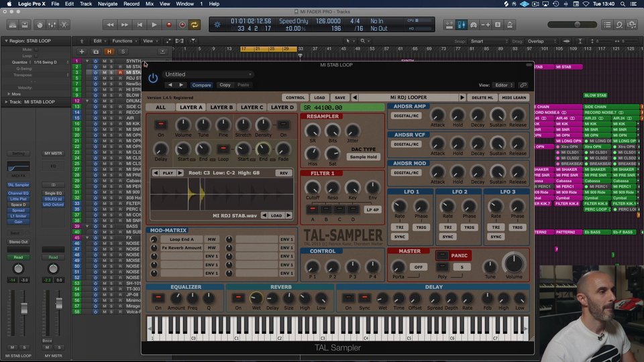
Task: Expand the Track: MI STAB LOOP inspector
Action: pyautogui.click(x=6, y=102)
